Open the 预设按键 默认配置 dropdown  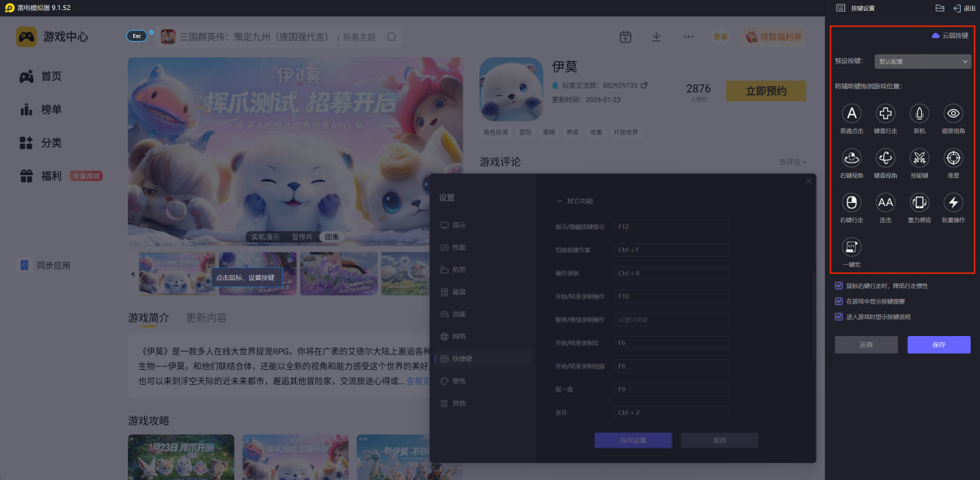pyautogui.click(x=923, y=61)
